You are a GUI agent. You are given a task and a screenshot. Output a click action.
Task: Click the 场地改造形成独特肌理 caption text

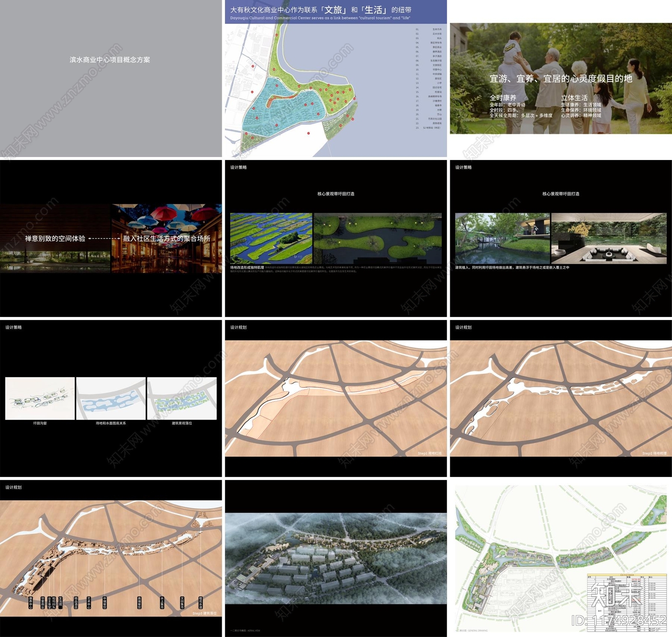(247, 267)
